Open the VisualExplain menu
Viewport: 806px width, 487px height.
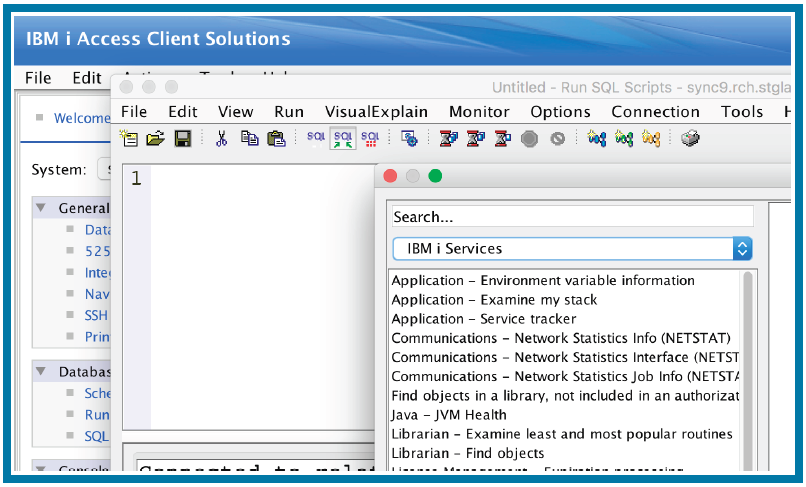[376, 112]
